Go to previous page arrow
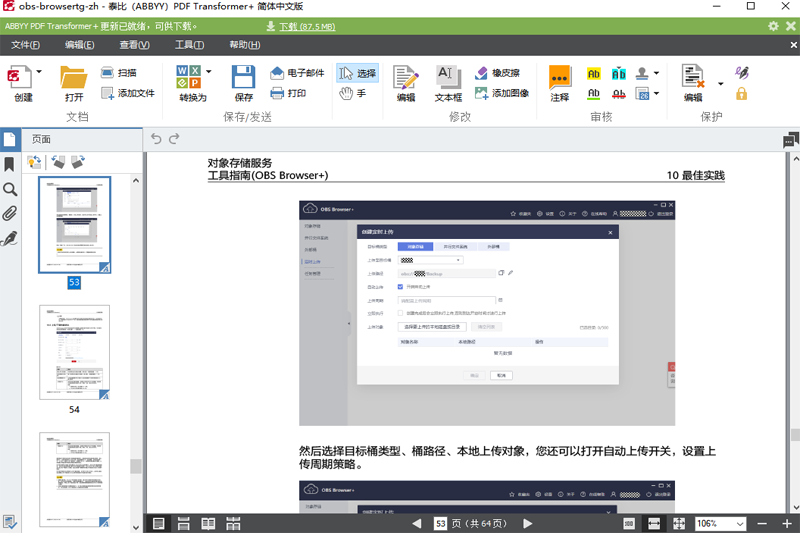 pos(417,523)
